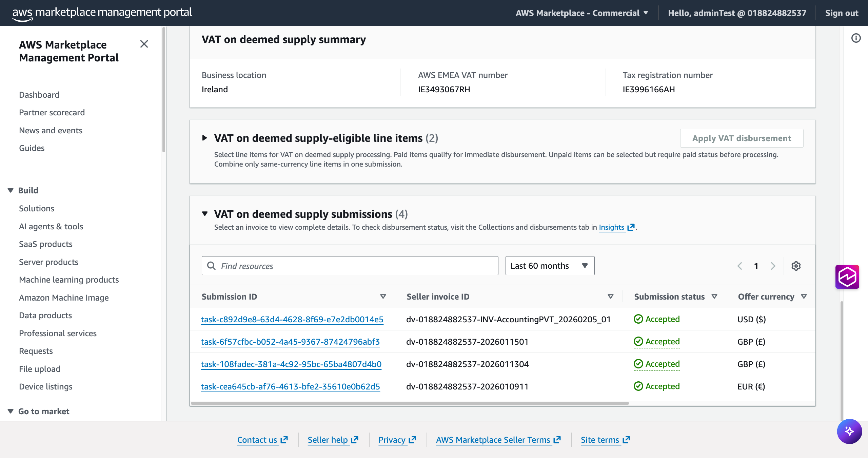Open submission task-108fadec link
The height and width of the screenshot is (458, 868).
[x=291, y=364]
